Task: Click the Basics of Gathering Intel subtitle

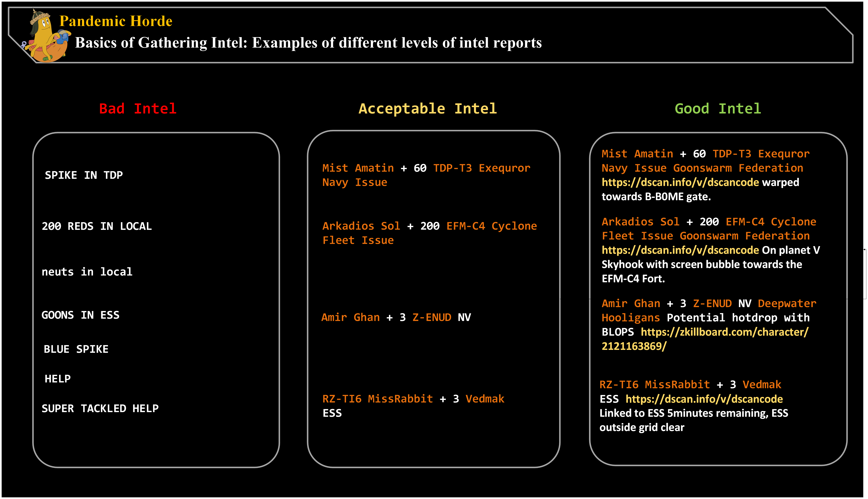Action: (308, 43)
